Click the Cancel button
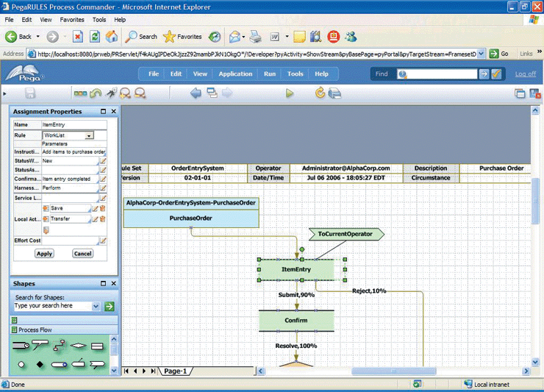This screenshot has width=544, height=392. click(x=82, y=254)
